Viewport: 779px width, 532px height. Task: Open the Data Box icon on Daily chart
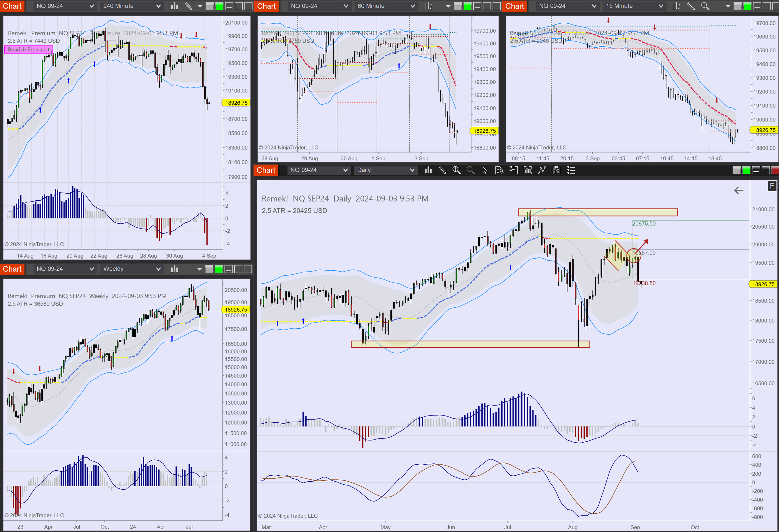tap(499, 170)
